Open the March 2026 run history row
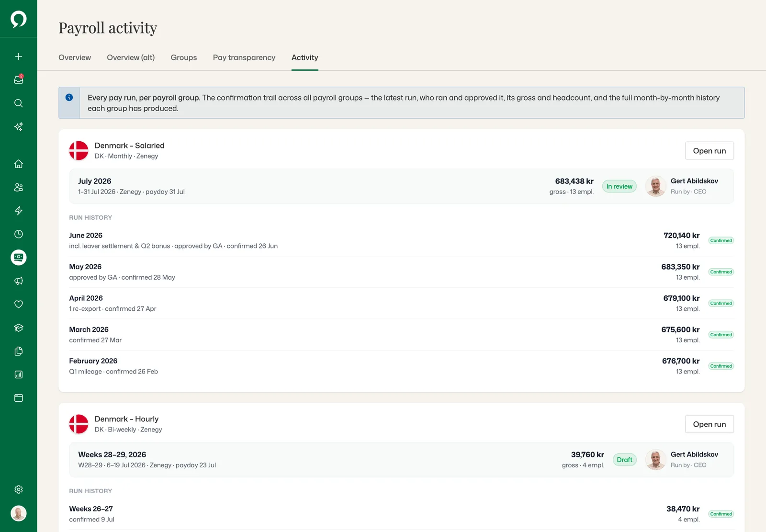 (x=401, y=335)
